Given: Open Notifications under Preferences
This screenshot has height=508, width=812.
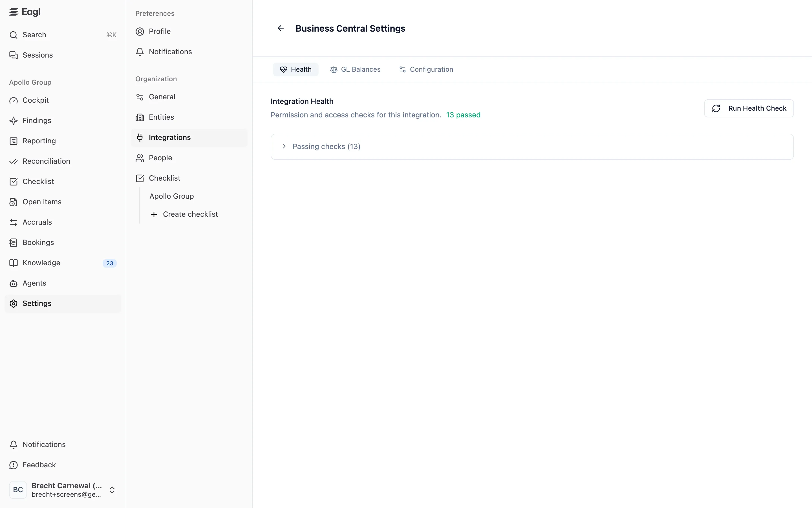Looking at the screenshot, I should (189, 52).
